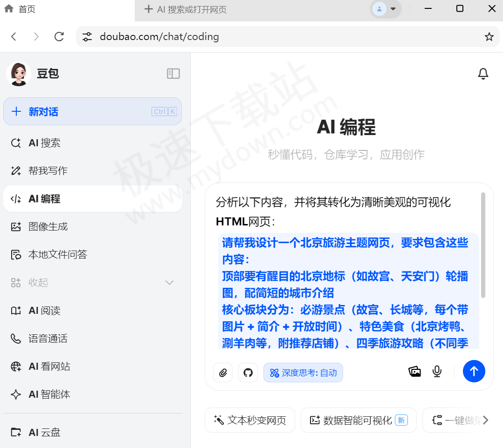Toggle 深度思考 deep thinking mode
The image size is (503, 448).
click(x=303, y=372)
